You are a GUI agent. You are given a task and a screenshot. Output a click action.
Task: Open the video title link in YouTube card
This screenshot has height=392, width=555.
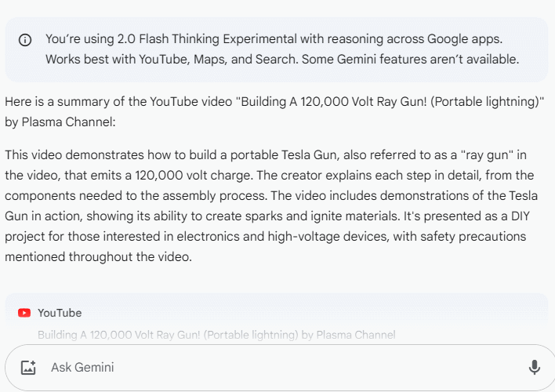216,335
